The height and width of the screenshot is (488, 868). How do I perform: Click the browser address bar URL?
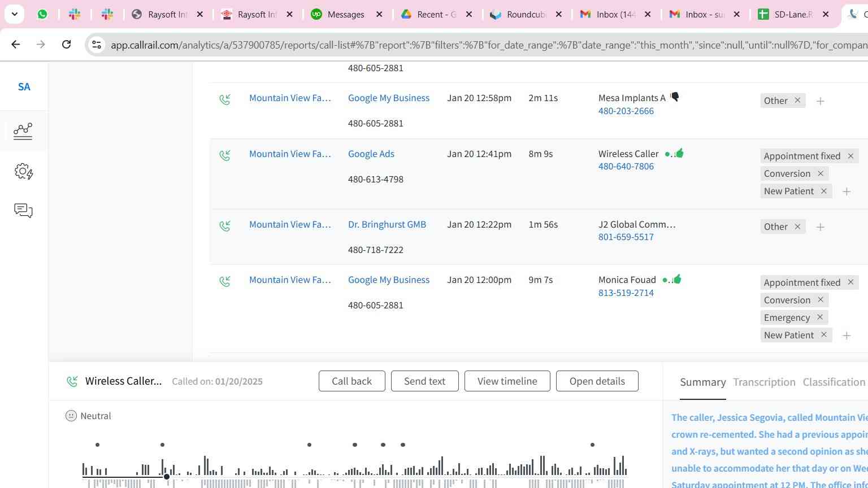pyautogui.click(x=489, y=45)
